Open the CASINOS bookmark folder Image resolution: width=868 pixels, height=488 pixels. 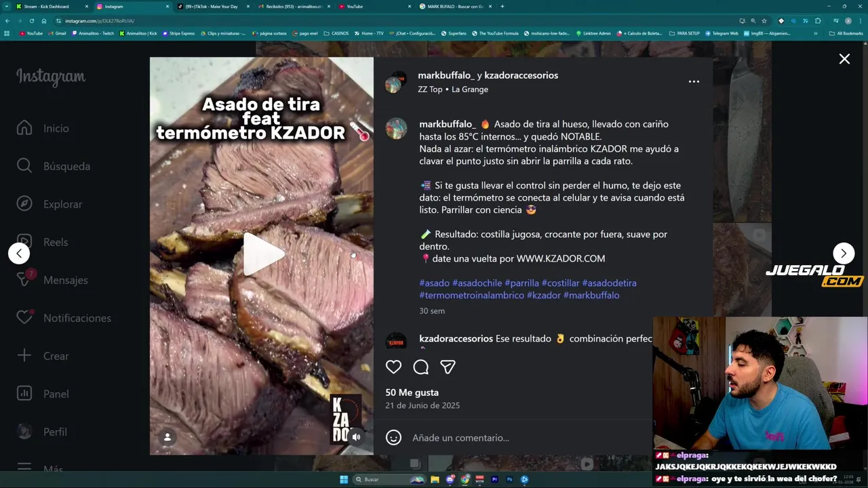click(x=336, y=33)
